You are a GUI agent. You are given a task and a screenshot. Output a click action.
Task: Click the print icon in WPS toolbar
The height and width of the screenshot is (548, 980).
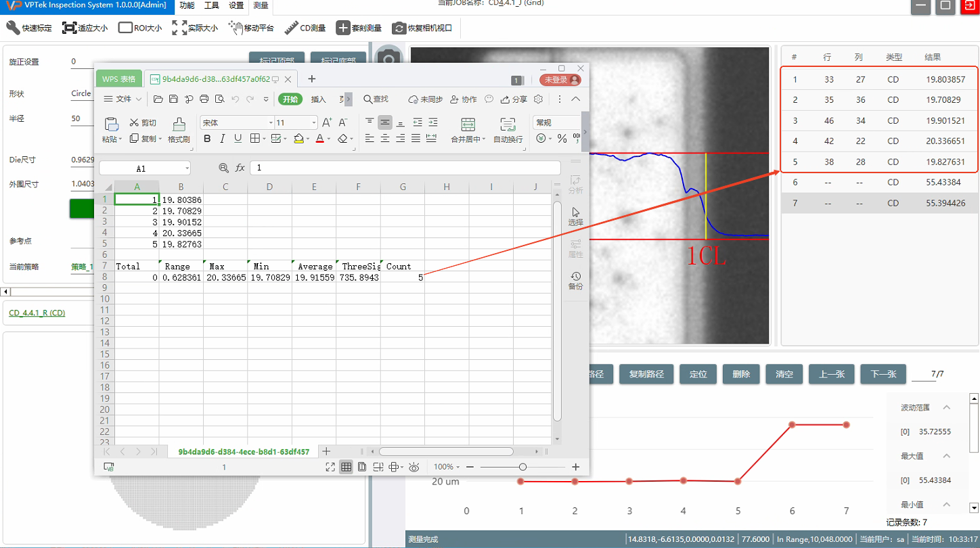(x=204, y=99)
